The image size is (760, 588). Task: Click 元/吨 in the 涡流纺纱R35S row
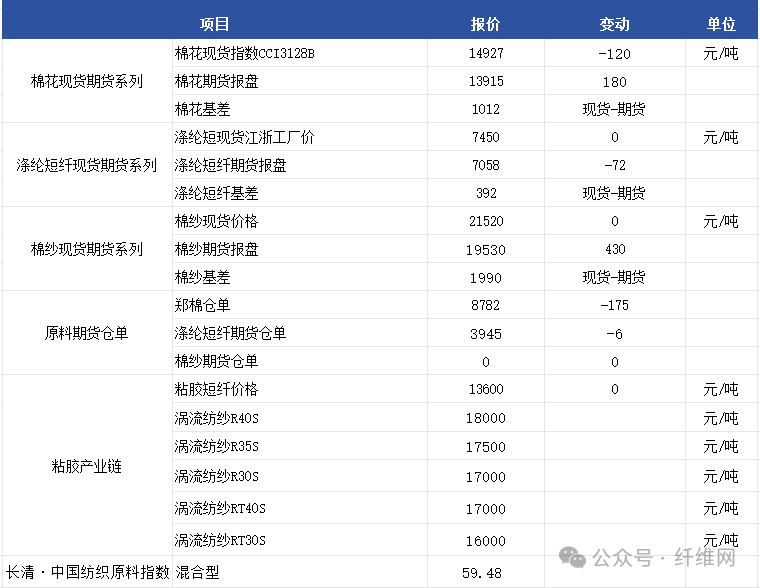click(x=721, y=446)
